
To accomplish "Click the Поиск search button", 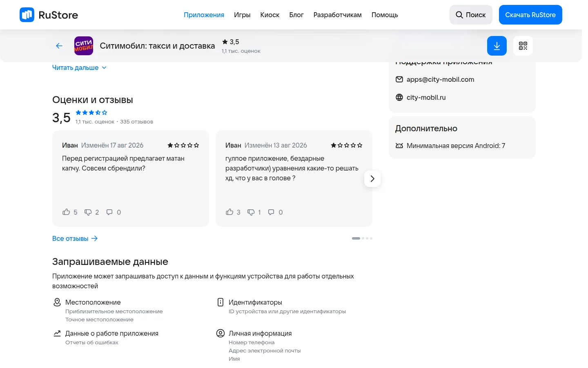I will [471, 15].
